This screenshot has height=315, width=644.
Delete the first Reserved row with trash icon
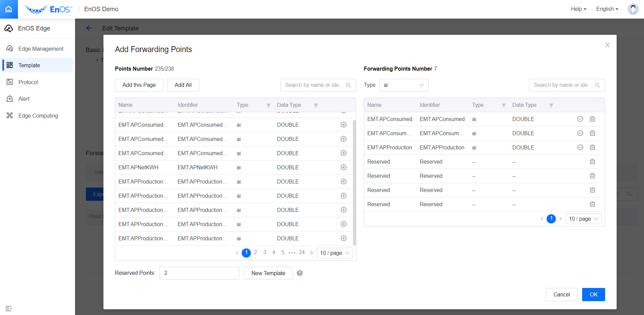(592, 162)
